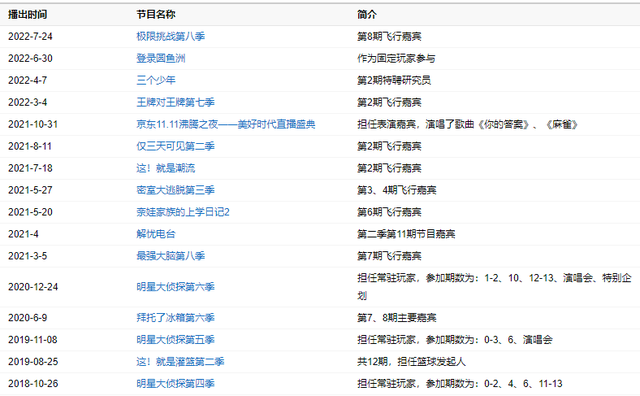Open the 王牌对王牌第七季 link
Screen dimensions: 640x396
pyautogui.click(x=176, y=102)
